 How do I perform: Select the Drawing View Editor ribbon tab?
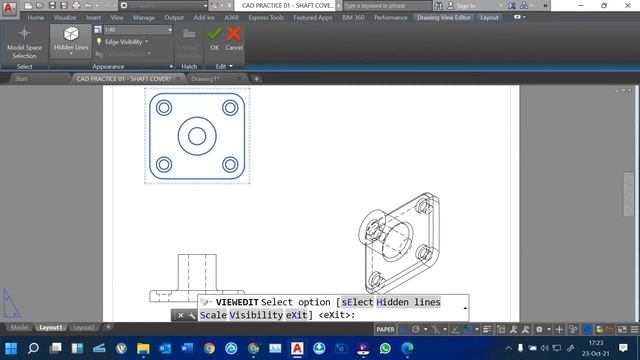pyautogui.click(x=444, y=18)
